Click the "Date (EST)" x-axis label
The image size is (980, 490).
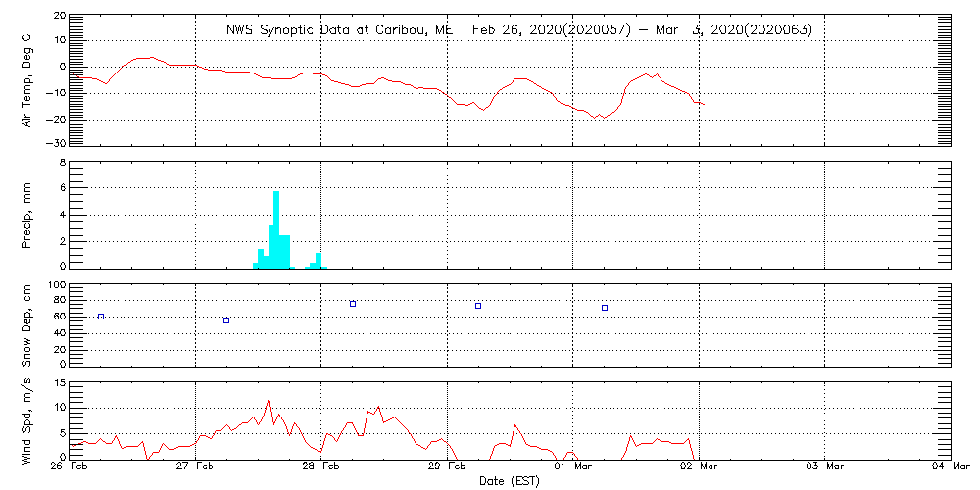click(x=510, y=481)
